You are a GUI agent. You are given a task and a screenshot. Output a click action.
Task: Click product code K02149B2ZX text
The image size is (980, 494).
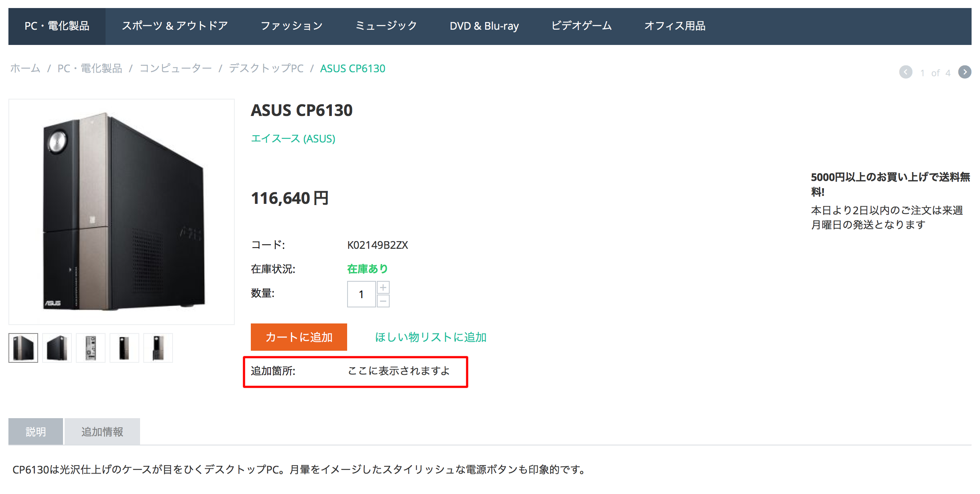[x=378, y=245]
